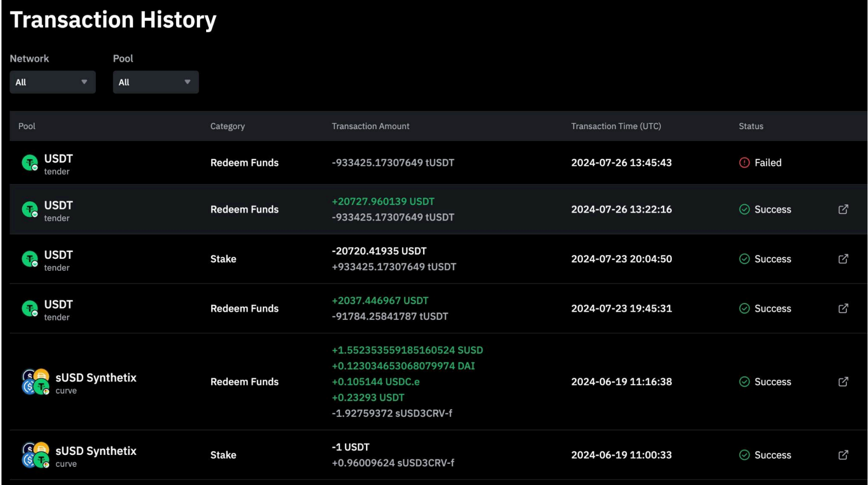
Task: Open external link for 2024-07-23 20:04:50 stake
Action: [843, 259]
